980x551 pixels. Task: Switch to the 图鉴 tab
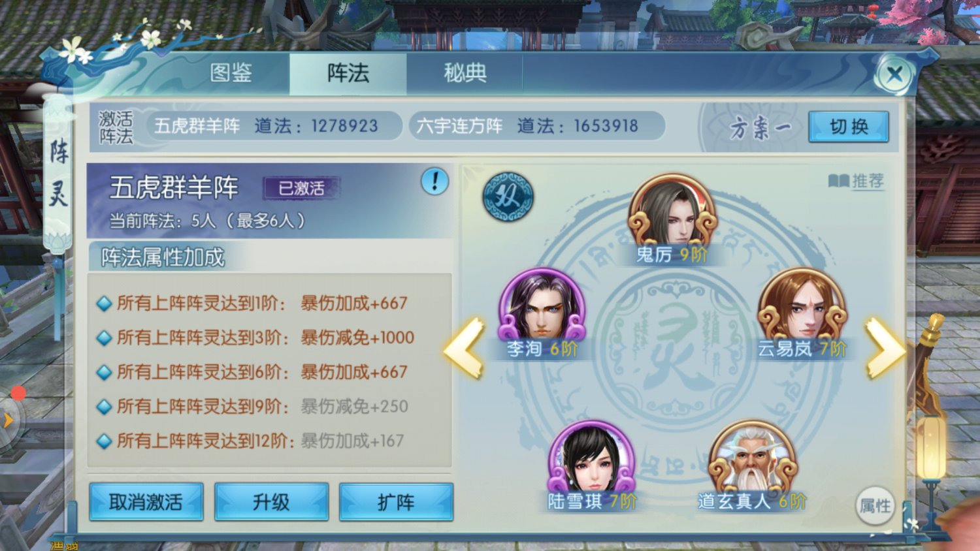click(x=231, y=73)
